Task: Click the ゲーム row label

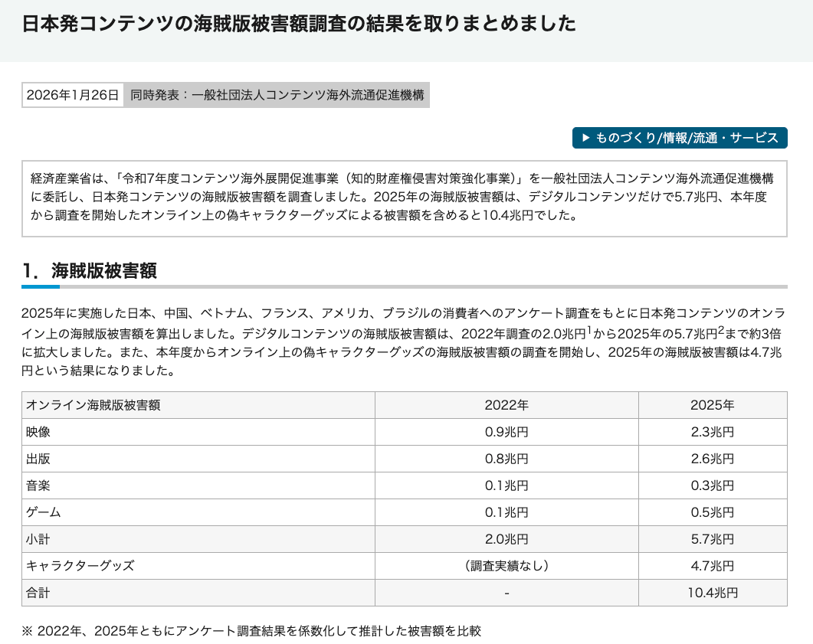Action: pos(44,512)
